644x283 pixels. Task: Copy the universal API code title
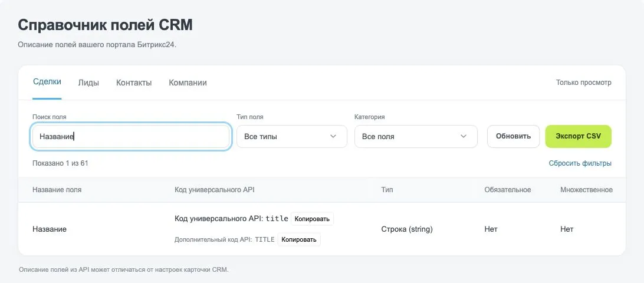[x=312, y=219]
